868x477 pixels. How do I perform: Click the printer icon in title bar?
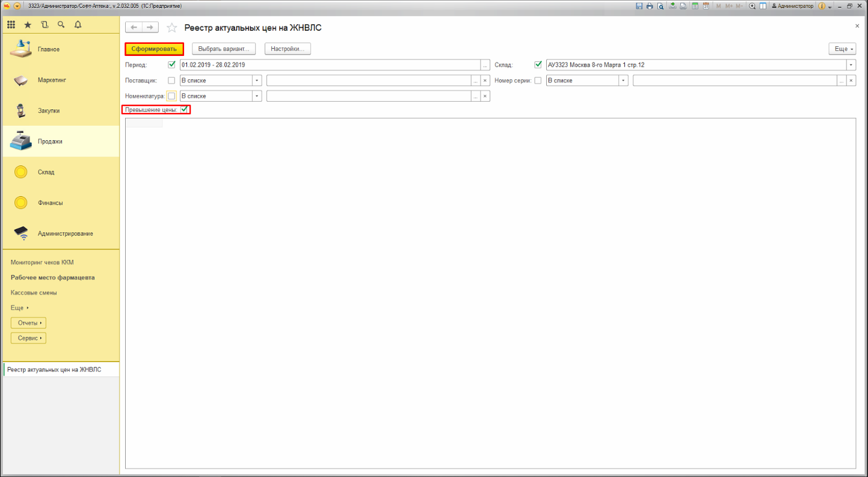[650, 6]
